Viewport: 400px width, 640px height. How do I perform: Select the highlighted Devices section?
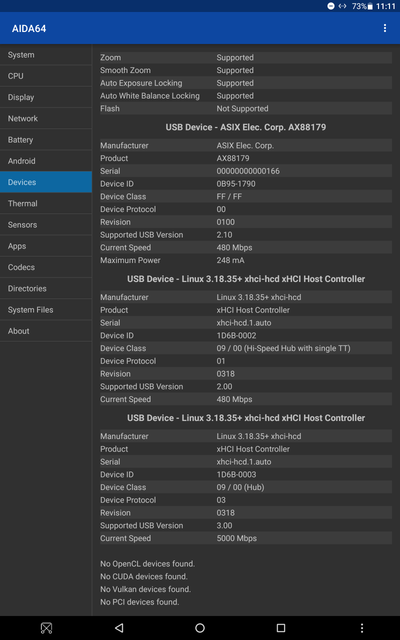click(x=46, y=182)
